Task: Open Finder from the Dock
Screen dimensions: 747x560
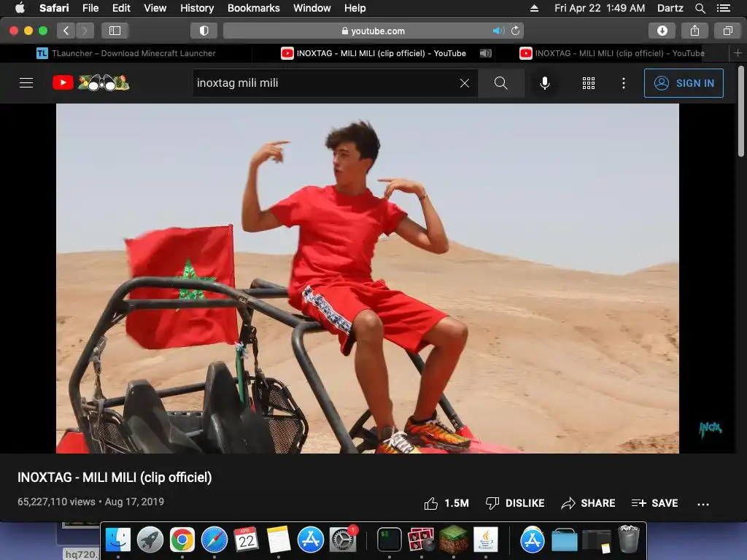Action: tap(117, 540)
